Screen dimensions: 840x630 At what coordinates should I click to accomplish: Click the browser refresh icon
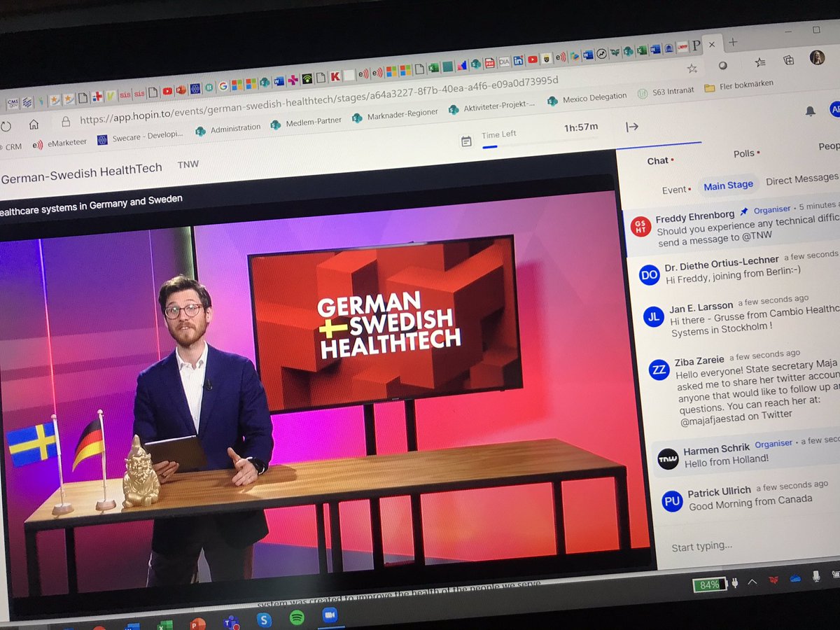pos(6,127)
